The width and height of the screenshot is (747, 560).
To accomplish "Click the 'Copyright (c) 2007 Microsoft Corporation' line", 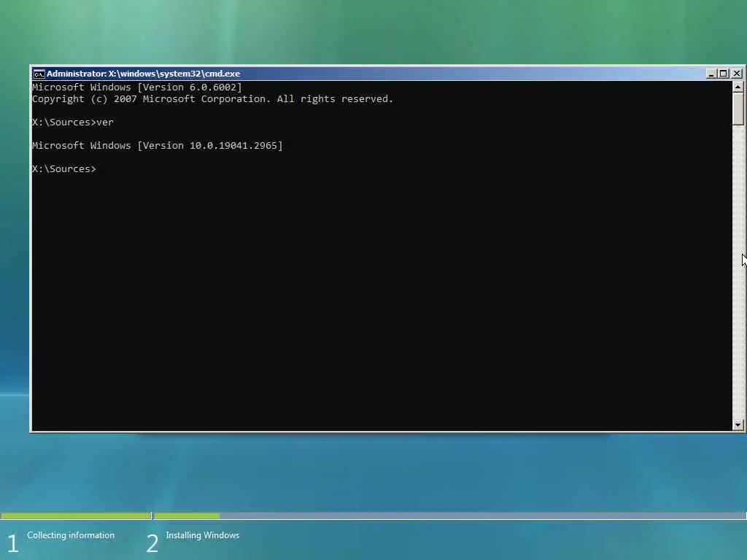I will 212,99.
